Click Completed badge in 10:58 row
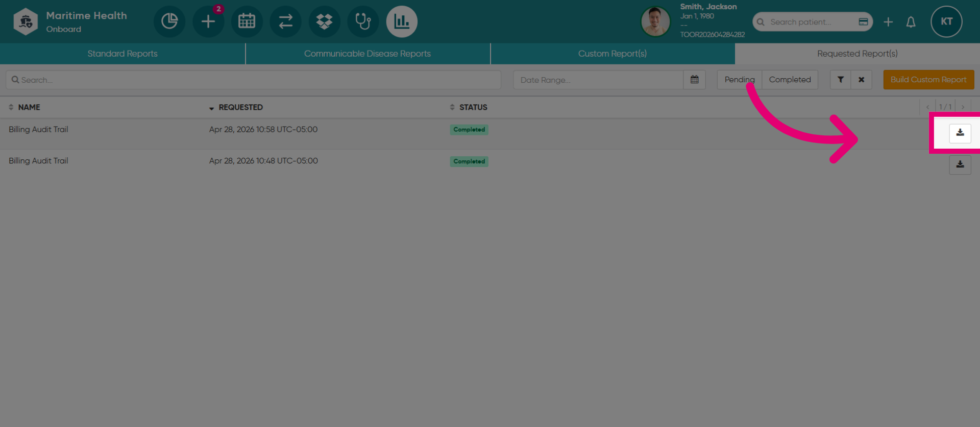The height and width of the screenshot is (427, 980). coord(469,130)
